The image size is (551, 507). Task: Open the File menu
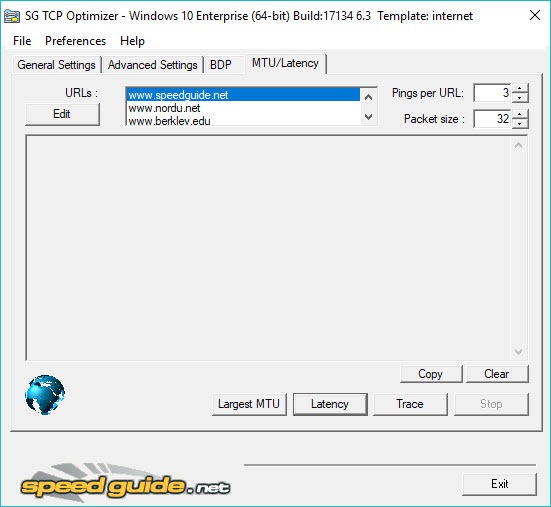(22, 41)
